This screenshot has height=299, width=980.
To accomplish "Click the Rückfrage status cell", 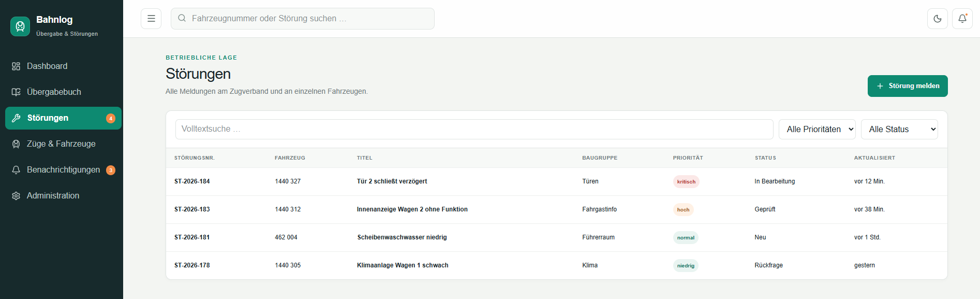I will click(768, 265).
